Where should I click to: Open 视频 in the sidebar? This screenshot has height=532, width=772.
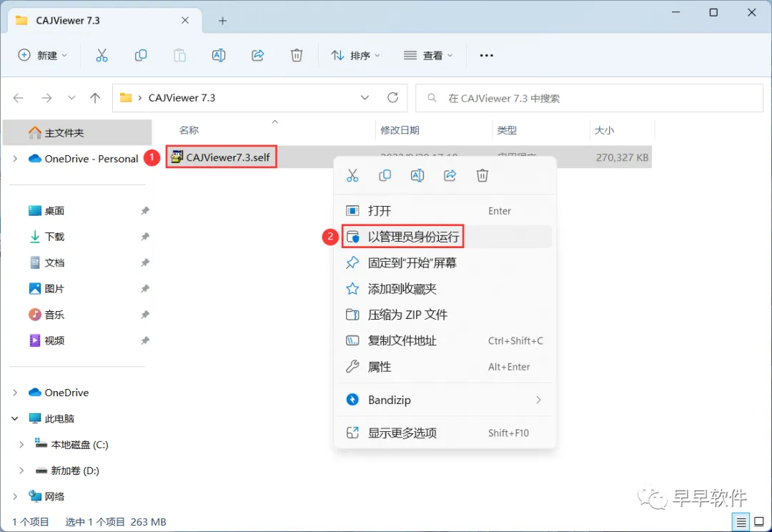pos(54,341)
